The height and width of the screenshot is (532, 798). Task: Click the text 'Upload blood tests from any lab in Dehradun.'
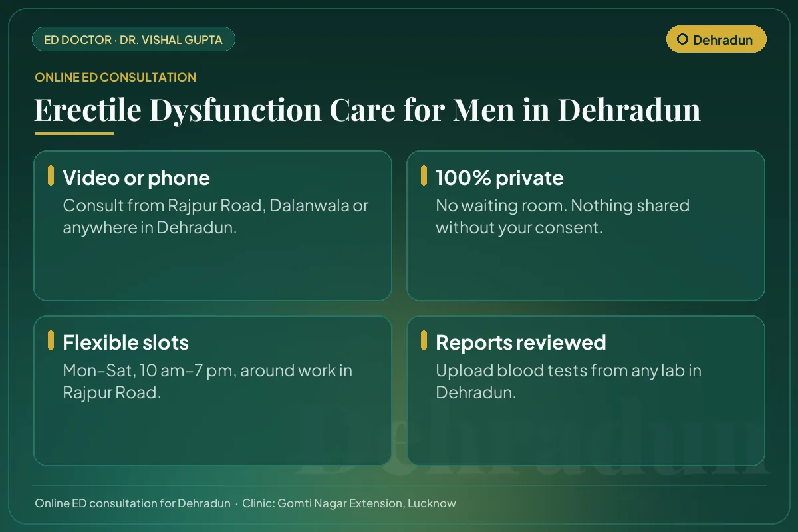[x=569, y=381]
